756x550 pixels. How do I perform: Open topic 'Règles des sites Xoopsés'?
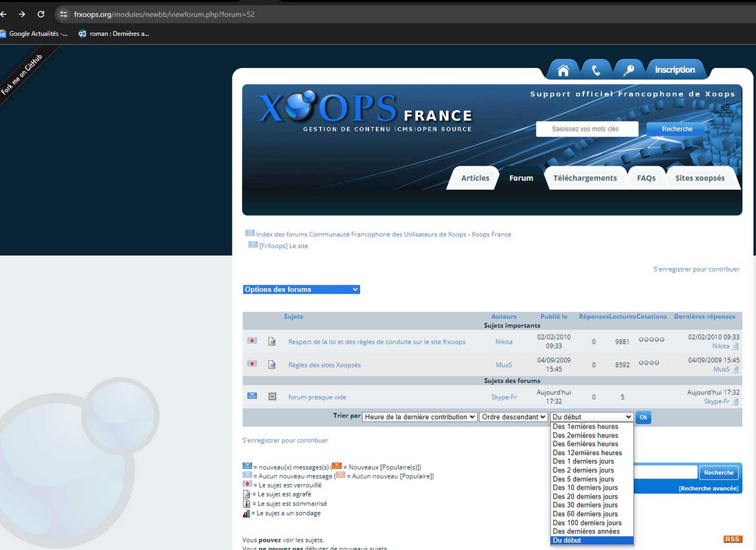pos(324,365)
